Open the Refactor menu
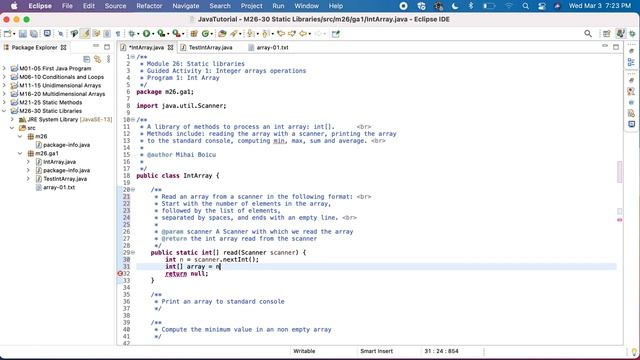 [149, 6]
